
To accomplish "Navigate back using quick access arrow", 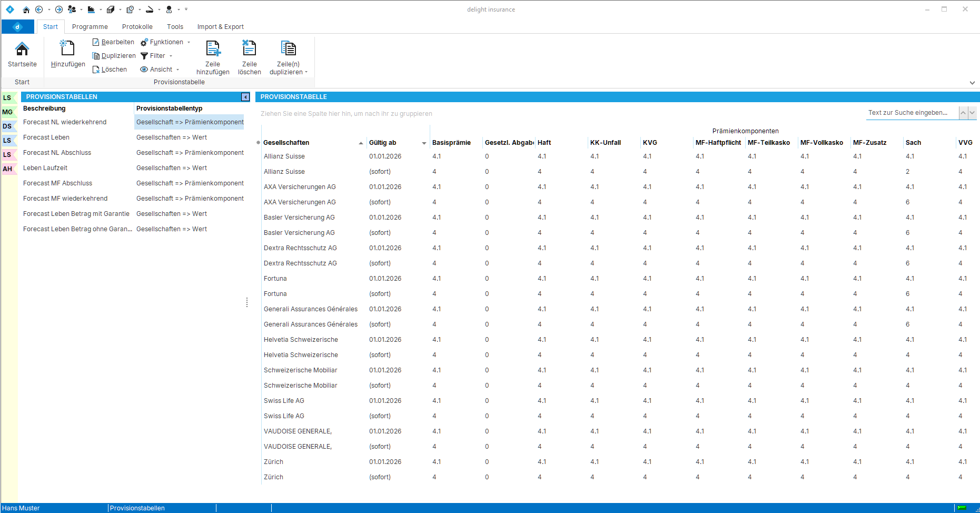I will (39, 9).
